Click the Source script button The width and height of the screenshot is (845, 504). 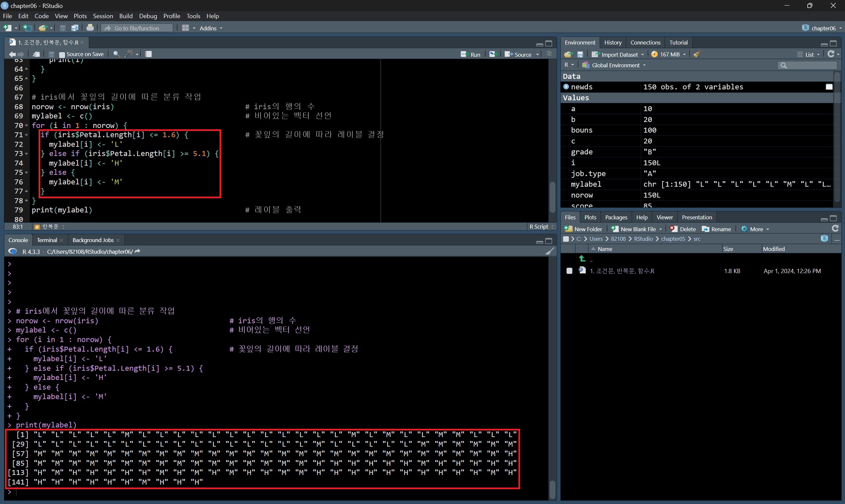coord(518,54)
